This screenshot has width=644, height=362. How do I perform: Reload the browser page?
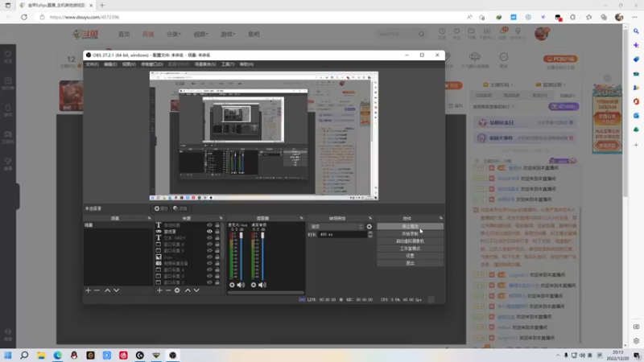(24, 17)
